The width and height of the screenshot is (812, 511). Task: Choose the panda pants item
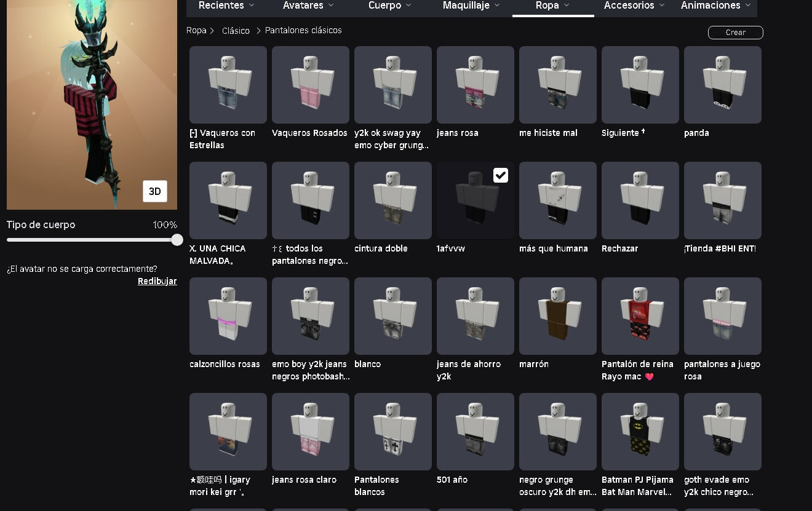(x=723, y=85)
